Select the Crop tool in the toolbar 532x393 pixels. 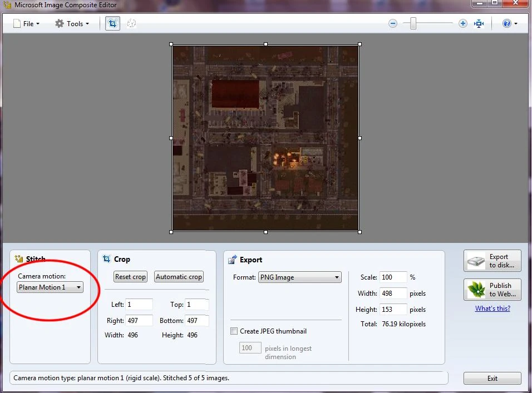(112, 23)
